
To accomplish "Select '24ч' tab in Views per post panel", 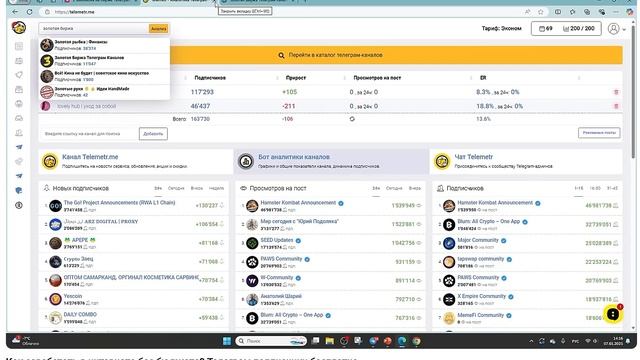I will pos(376,188).
